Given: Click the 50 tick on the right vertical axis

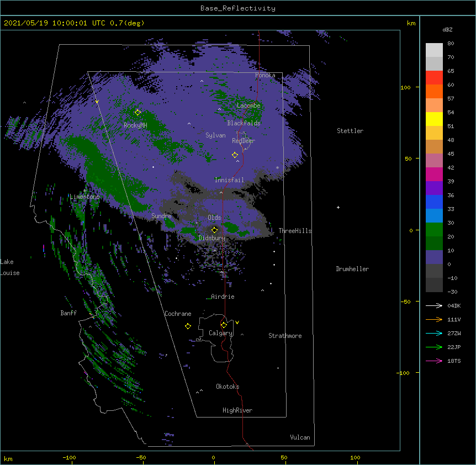Looking at the screenshot, I should [x=408, y=158].
